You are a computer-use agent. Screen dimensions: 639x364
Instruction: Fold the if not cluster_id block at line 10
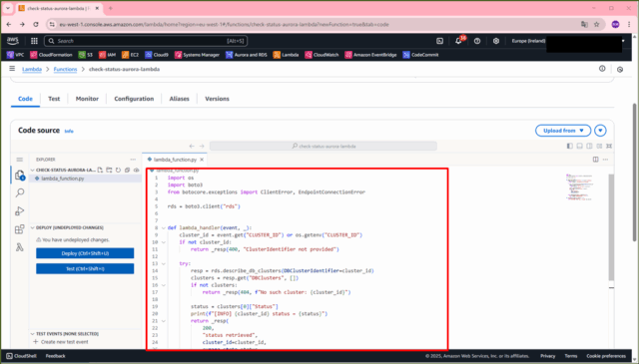tap(164, 242)
